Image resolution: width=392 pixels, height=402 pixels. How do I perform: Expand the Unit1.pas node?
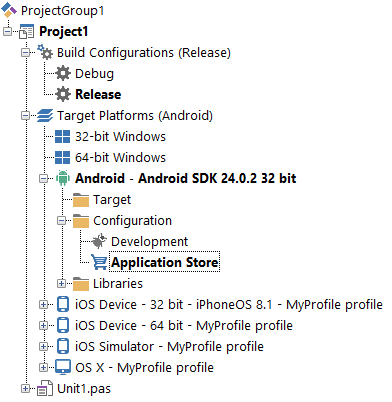(25, 389)
